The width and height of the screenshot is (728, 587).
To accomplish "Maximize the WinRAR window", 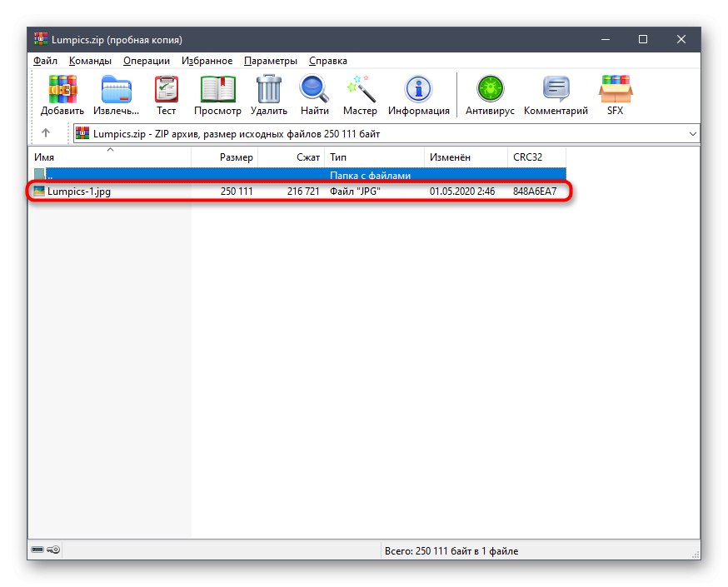I will coord(643,39).
